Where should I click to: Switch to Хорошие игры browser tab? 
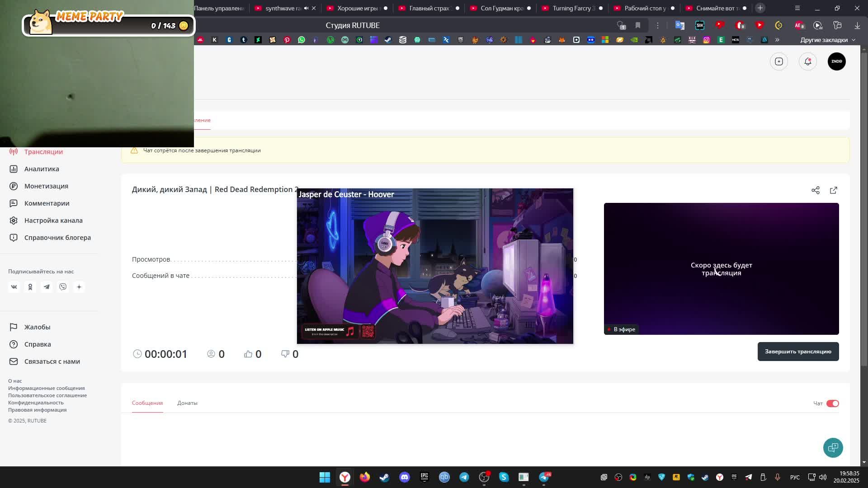coord(357,8)
